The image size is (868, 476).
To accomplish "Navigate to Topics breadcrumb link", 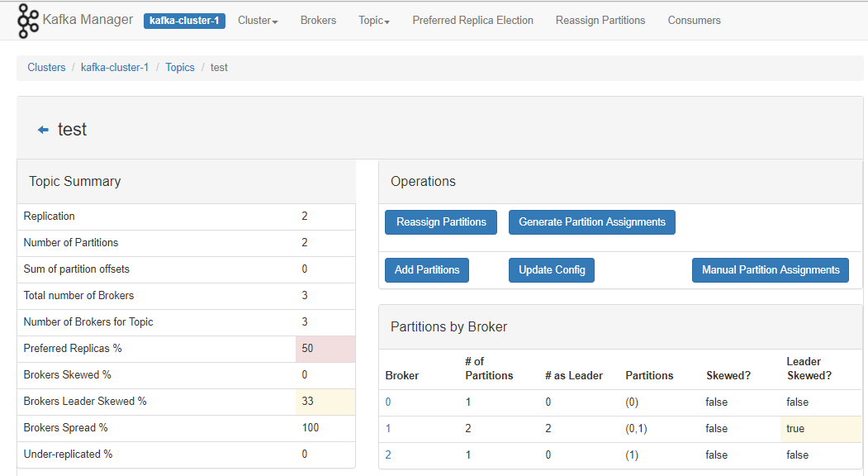I will [180, 68].
